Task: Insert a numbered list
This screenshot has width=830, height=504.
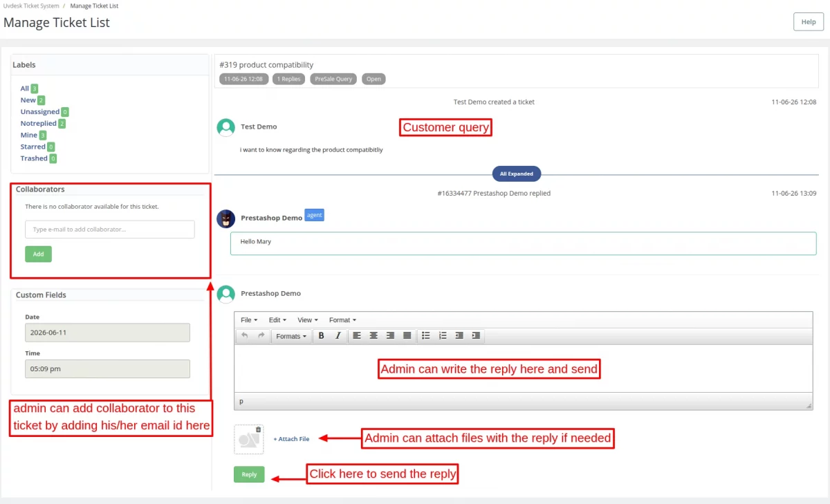Action: [443, 336]
